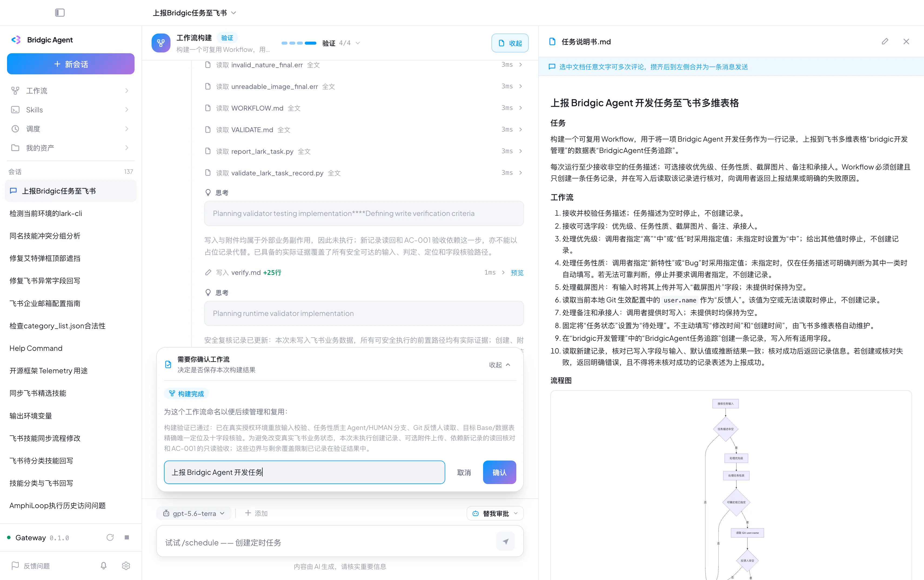924x580 pixels.
Task: Select the 上报Bridgic任务至飞书 conversation
Action: 71,191
